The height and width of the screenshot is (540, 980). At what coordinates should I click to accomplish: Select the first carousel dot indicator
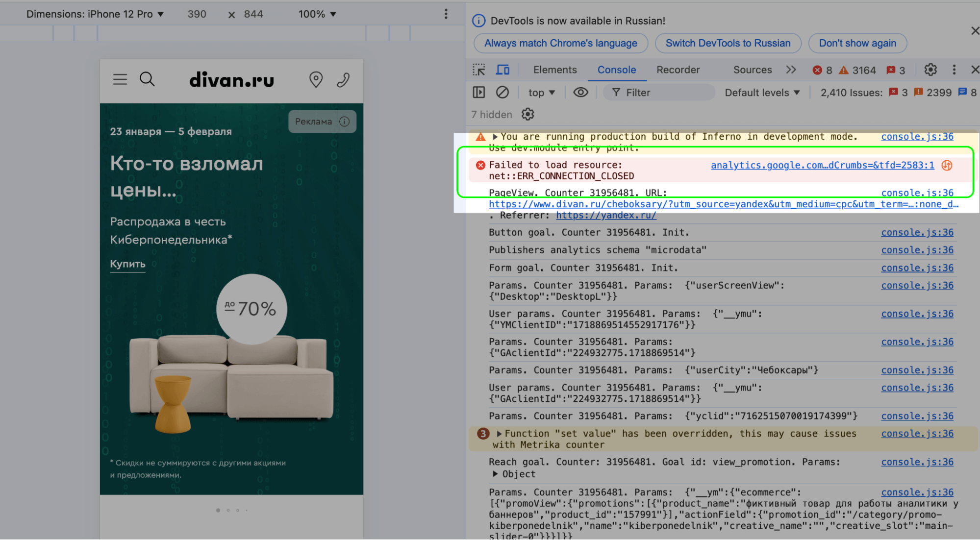pyautogui.click(x=218, y=510)
